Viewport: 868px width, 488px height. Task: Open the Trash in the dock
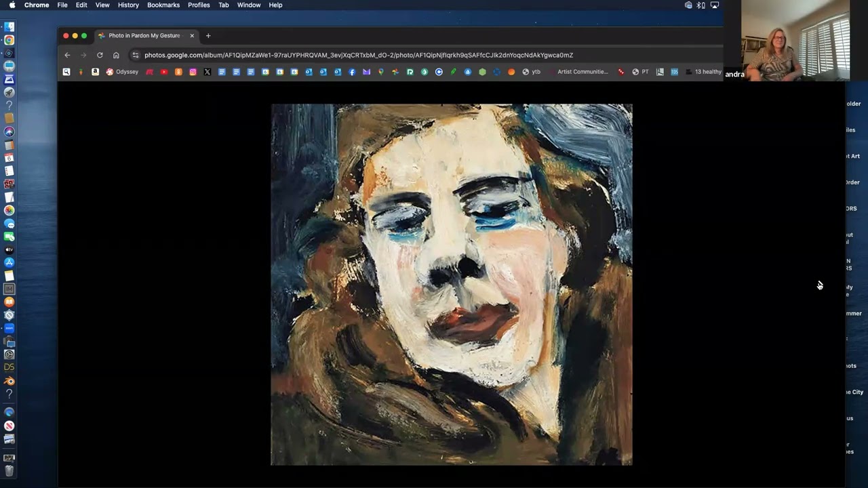tap(9, 470)
